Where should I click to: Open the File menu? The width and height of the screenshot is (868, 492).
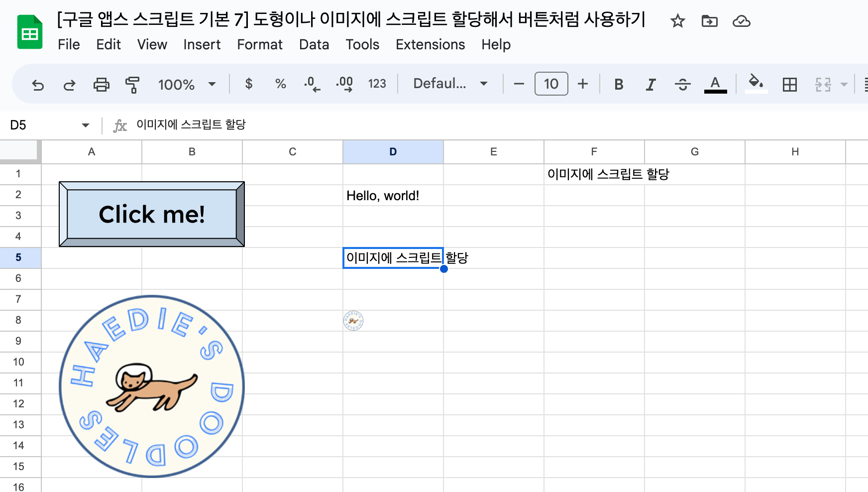point(69,45)
